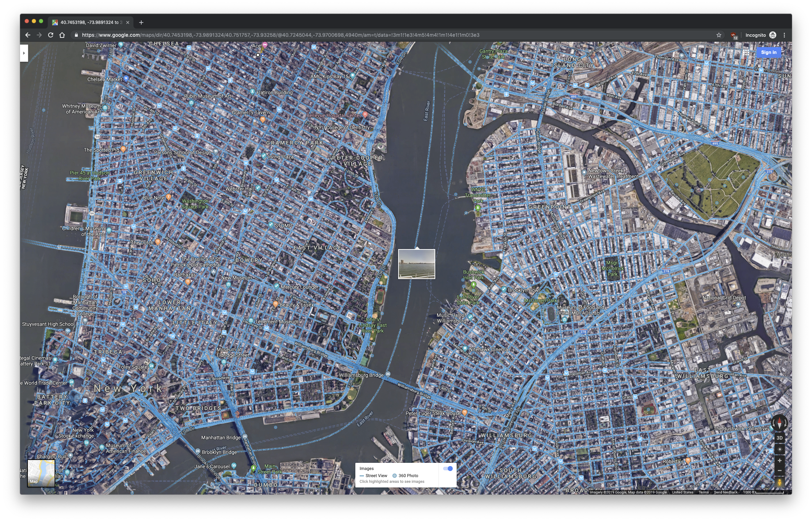Show your current location
Image resolution: width=812 pixels, height=521 pixels.
(x=780, y=449)
